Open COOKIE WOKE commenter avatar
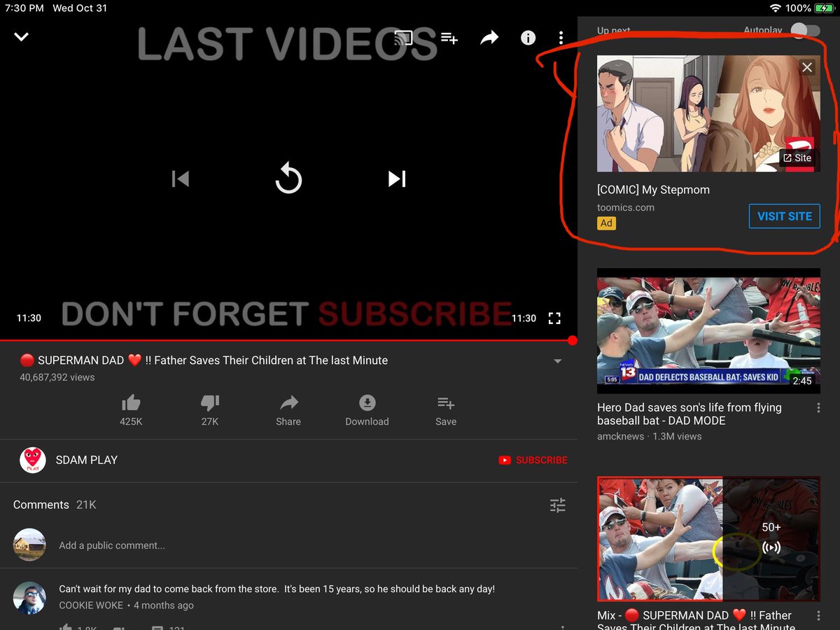Screen dimensions: 840x630 pyautogui.click(x=29, y=598)
